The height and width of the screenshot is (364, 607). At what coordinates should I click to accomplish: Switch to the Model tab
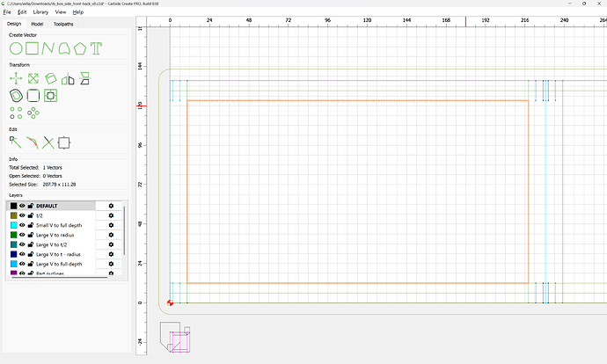(37, 24)
